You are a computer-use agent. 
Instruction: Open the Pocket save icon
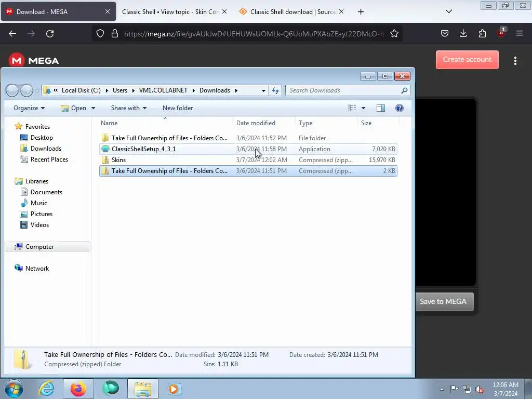(445, 33)
